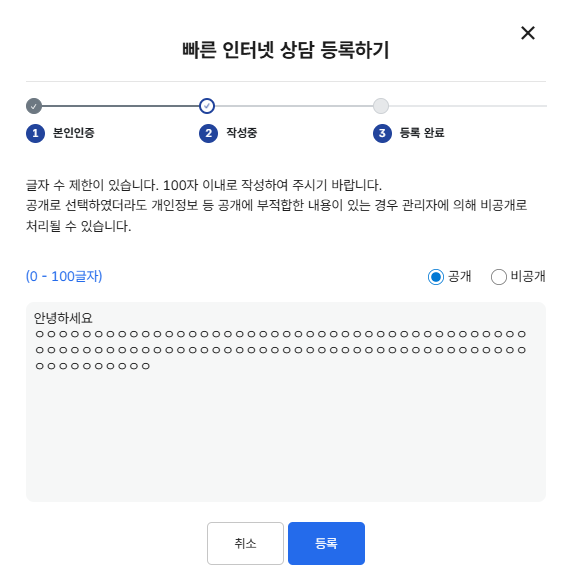Select the 비공개 radio button

(x=499, y=277)
